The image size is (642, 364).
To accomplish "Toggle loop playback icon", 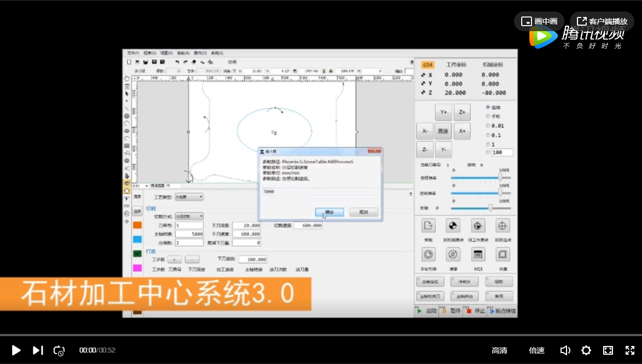I will click(x=59, y=350).
